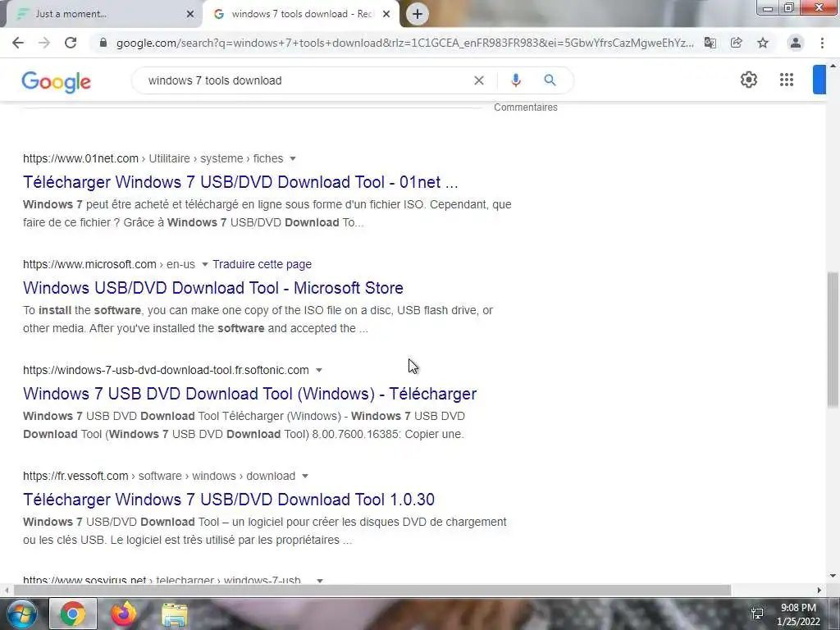Click into the Google search field

click(x=305, y=80)
